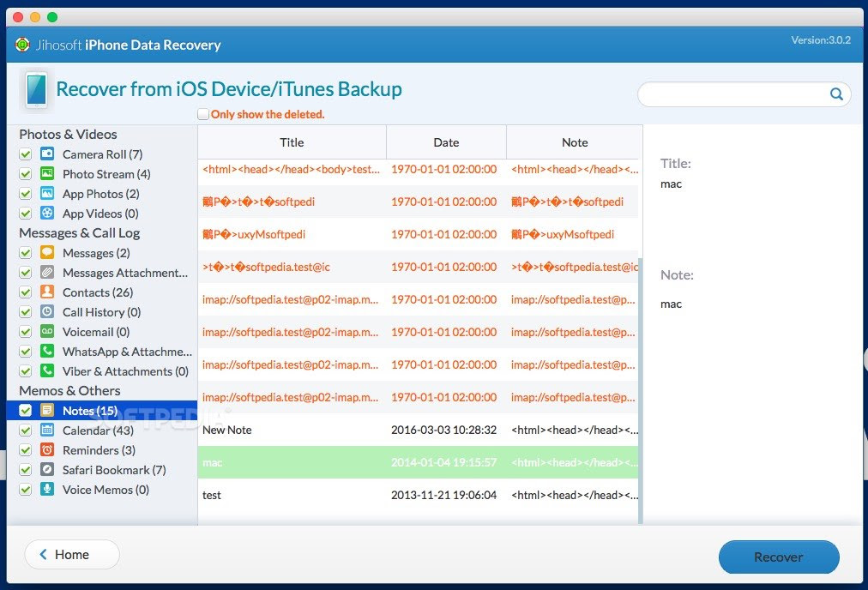Image resolution: width=868 pixels, height=590 pixels.
Task: Select the 'test' note row
Action: click(418, 495)
